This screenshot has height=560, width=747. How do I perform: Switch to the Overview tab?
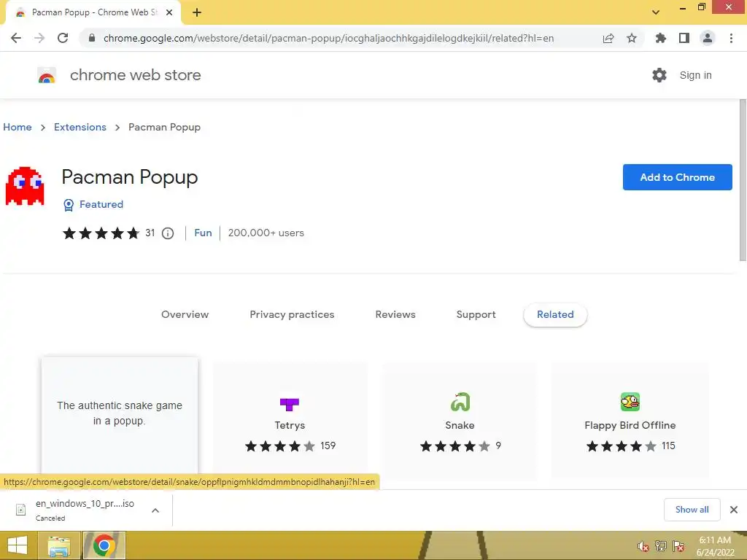[185, 315]
